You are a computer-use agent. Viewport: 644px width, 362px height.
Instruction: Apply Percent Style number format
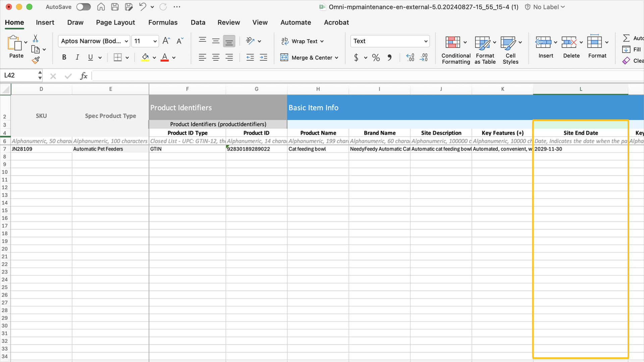pyautogui.click(x=376, y=58)
